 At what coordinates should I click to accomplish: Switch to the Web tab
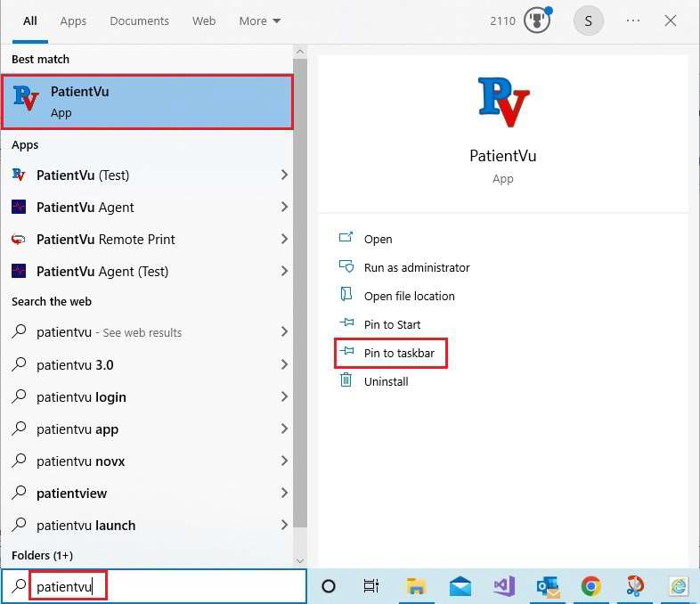(x=204, y=21)
